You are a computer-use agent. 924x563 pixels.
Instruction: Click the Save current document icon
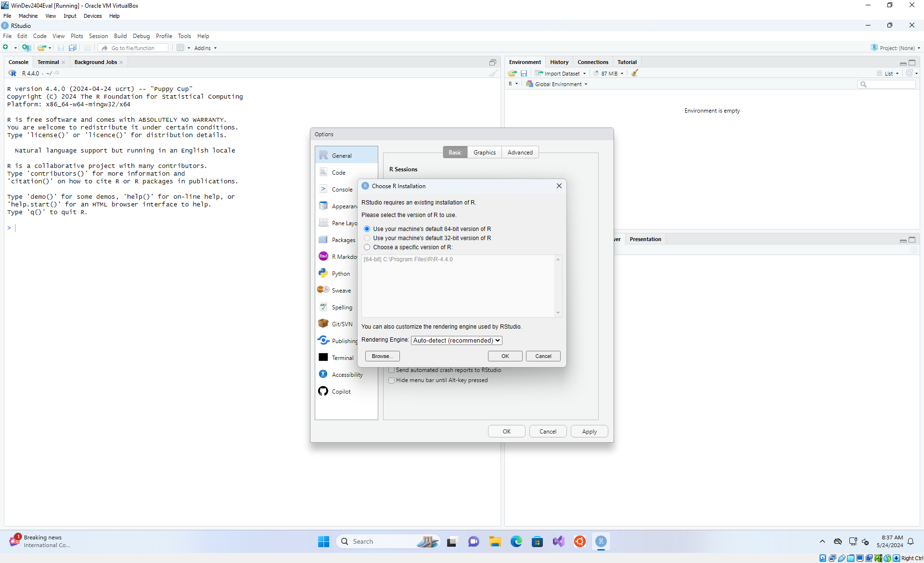tap(61, 48)
